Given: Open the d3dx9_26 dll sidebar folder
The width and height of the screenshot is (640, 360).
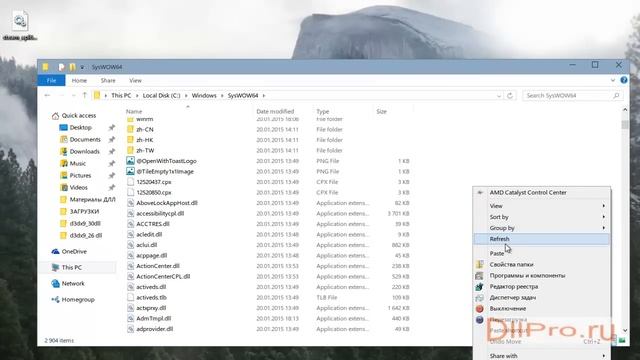Looking at the screenshot, I should point(86,236).
